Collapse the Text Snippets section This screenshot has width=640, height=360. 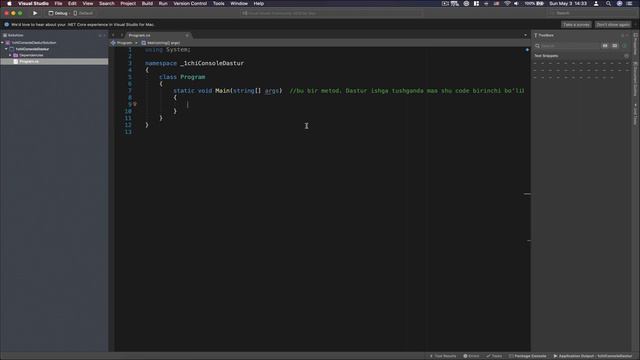point(546,56)
